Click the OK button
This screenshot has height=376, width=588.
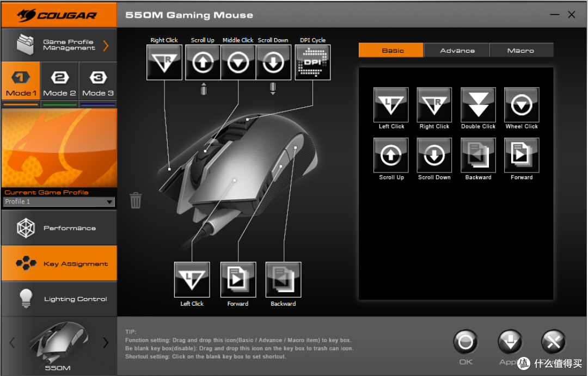pyautogui.click(x=465, y=342)
